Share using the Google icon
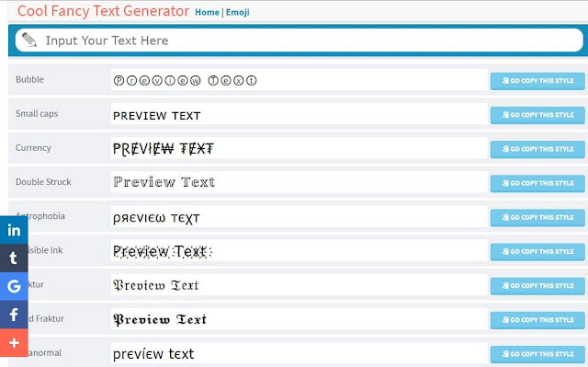Screen dimensions: 588x367 14,286
